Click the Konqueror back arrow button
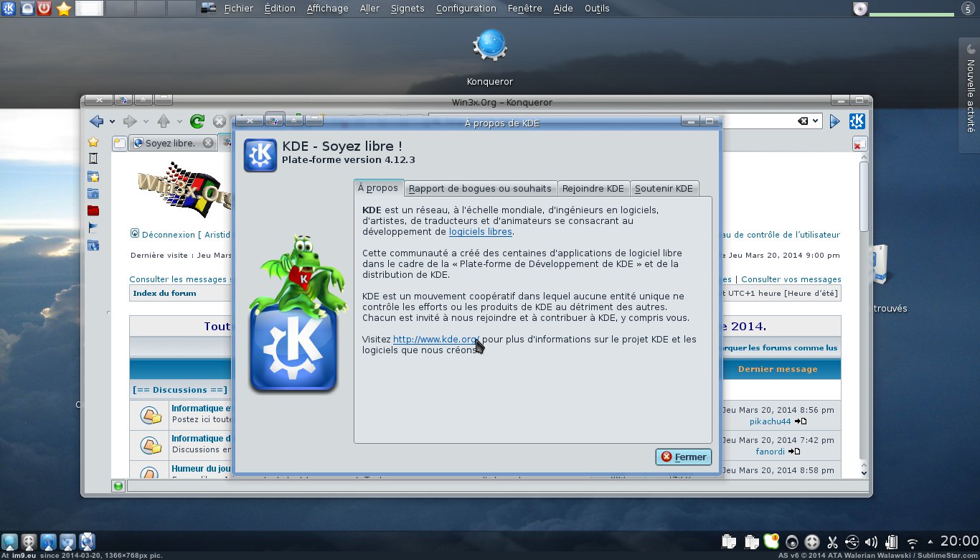Image resolution: width=980 pixels, height=560 pixels. [96, 121]
